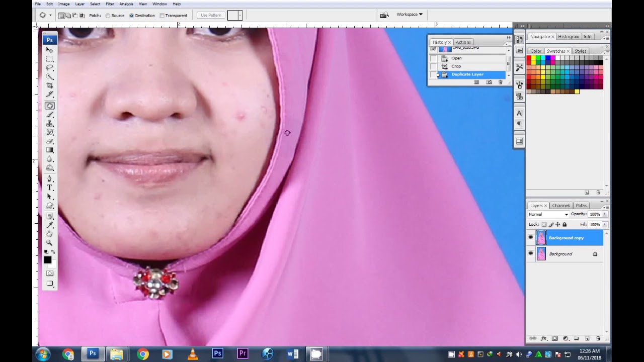The image size is (644, 362).
Task: Create a new layer in Layers panel
Action: coord(587,338)
